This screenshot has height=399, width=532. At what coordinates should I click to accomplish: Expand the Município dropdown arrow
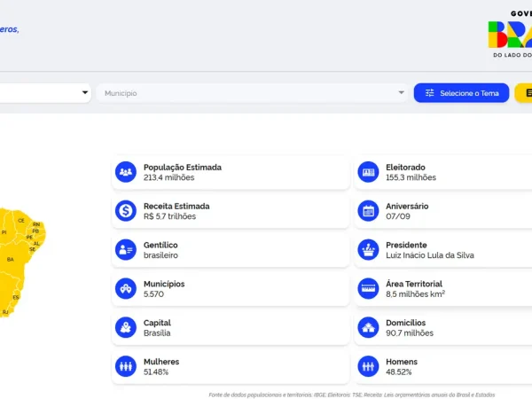tap(401, 92)
